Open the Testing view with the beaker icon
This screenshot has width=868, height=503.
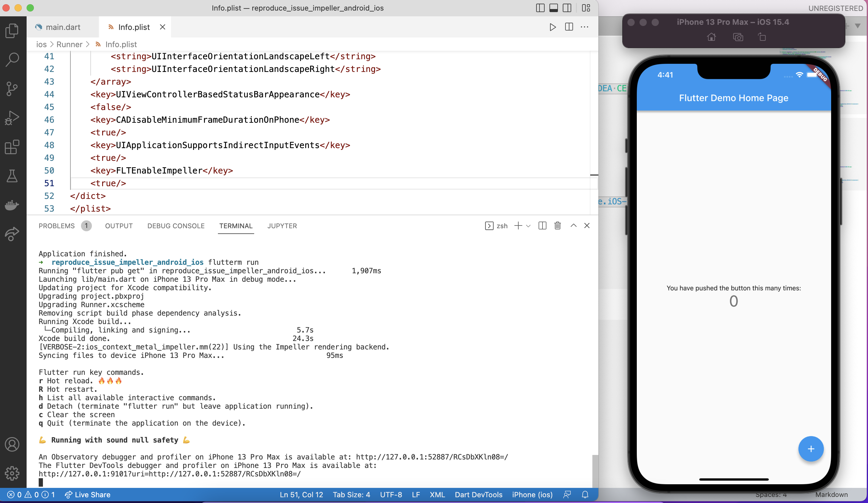(12, 177)
